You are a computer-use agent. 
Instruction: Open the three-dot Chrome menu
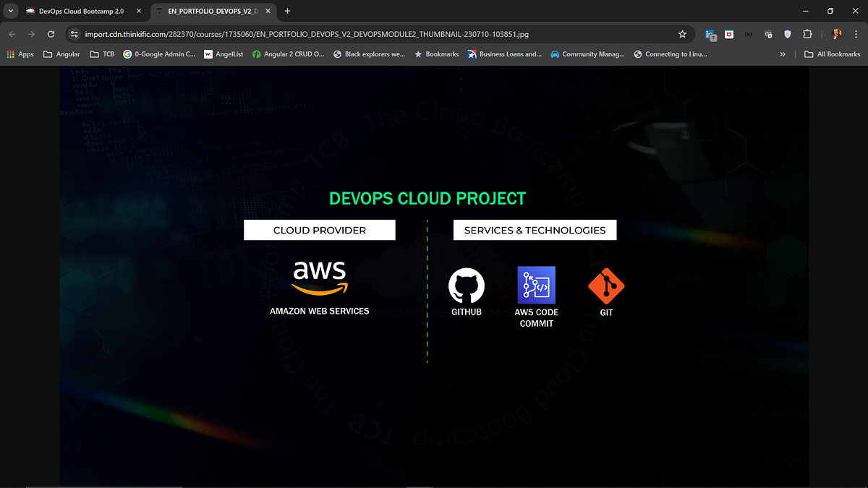pyautogui.click(x=856, y=34)
